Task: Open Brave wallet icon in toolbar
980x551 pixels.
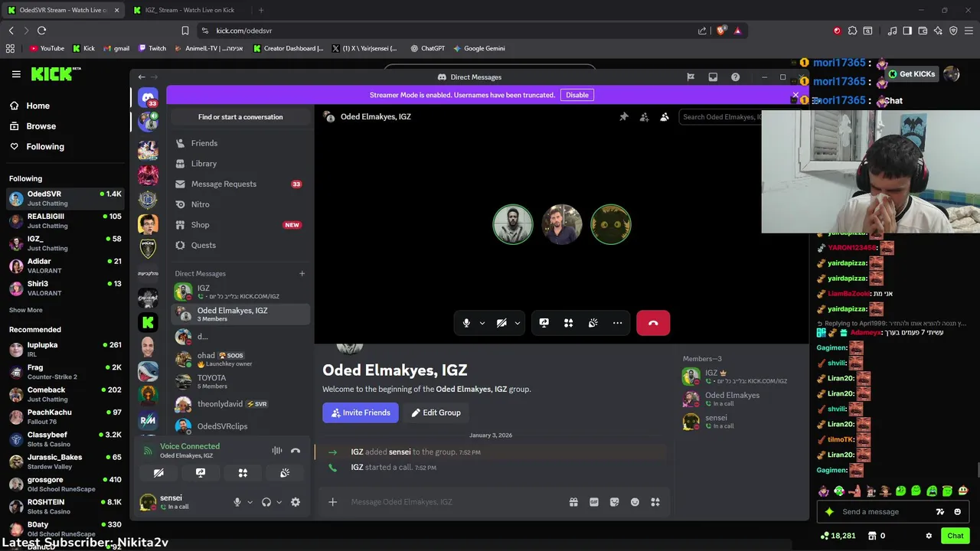Action: click(x=923, y=31)
